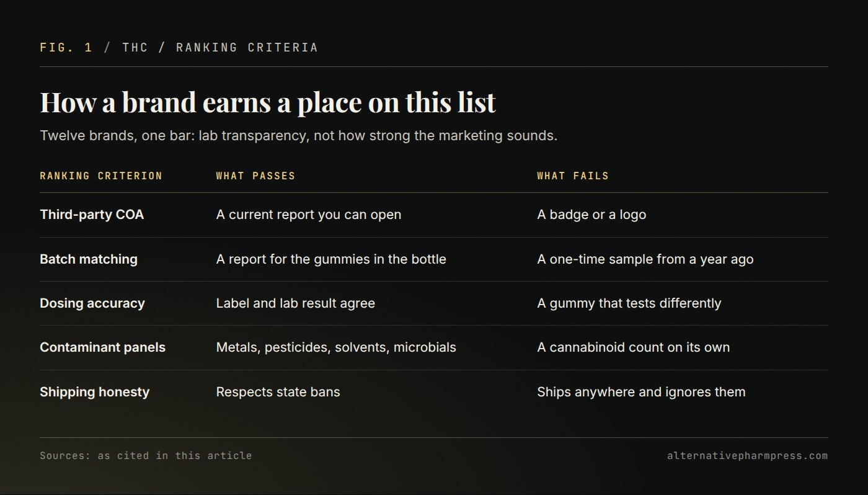868x495 pixels.
Task: Select the 'Third-party COA' row label
Action: tap(92, 215)
